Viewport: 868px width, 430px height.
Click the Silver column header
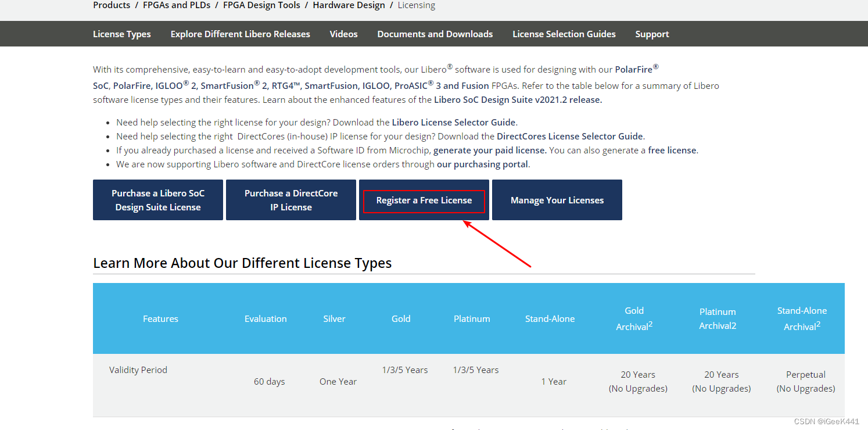[x=334, y=318]
